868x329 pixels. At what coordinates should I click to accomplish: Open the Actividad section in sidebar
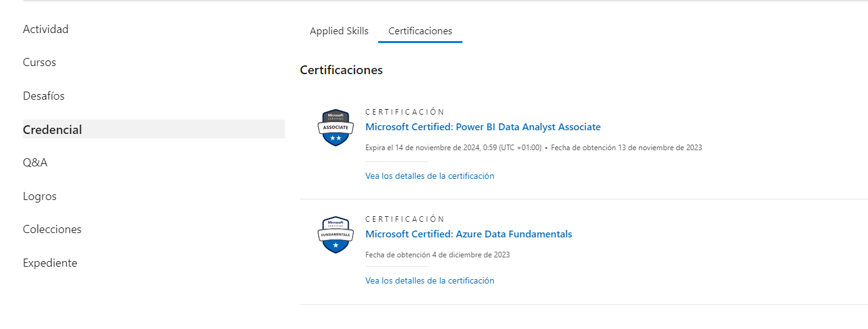(46, 29)
